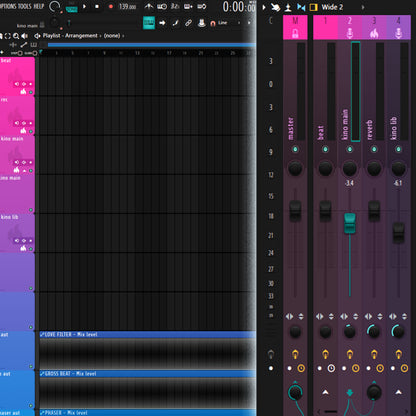Click the Arrangement breadcrumb in playlist title

click(81, 35)
